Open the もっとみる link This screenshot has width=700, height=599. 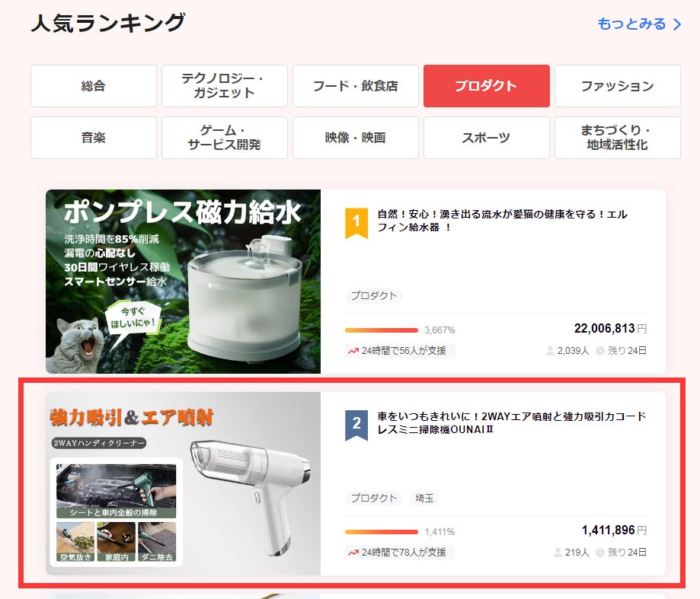[x=631, y=24]
